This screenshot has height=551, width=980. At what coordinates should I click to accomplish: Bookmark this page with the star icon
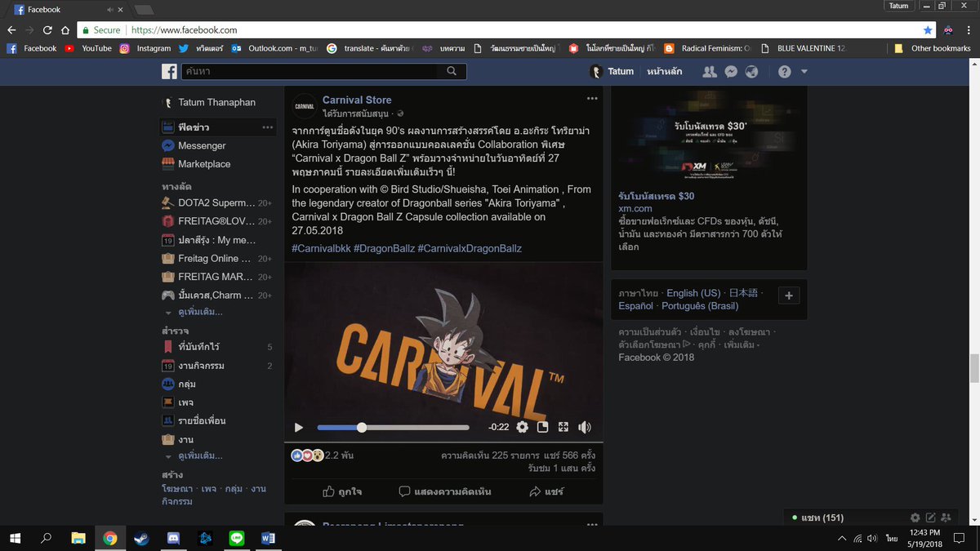pos(928,29)
